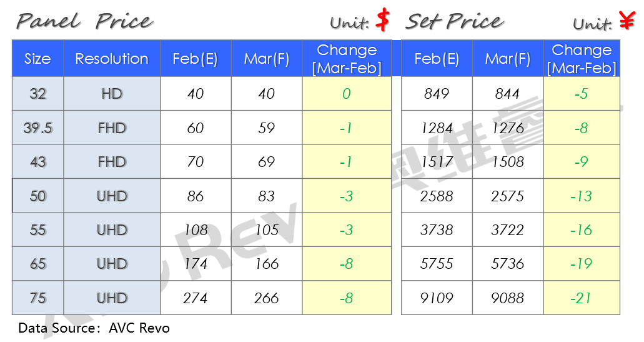The height and width of the screenshot is (342, 644).
Task: Click the change cell showing -21
Action: pyautogui.click(x=582, y=298)
